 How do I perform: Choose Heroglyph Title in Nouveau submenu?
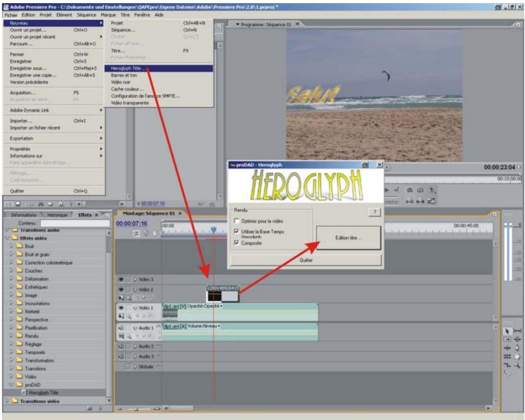[159, 68]
